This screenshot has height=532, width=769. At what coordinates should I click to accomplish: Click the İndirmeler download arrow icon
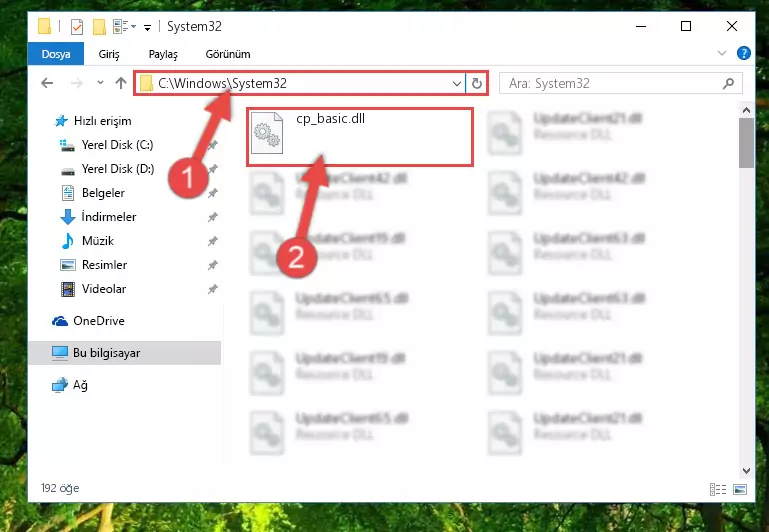(68, 217)
